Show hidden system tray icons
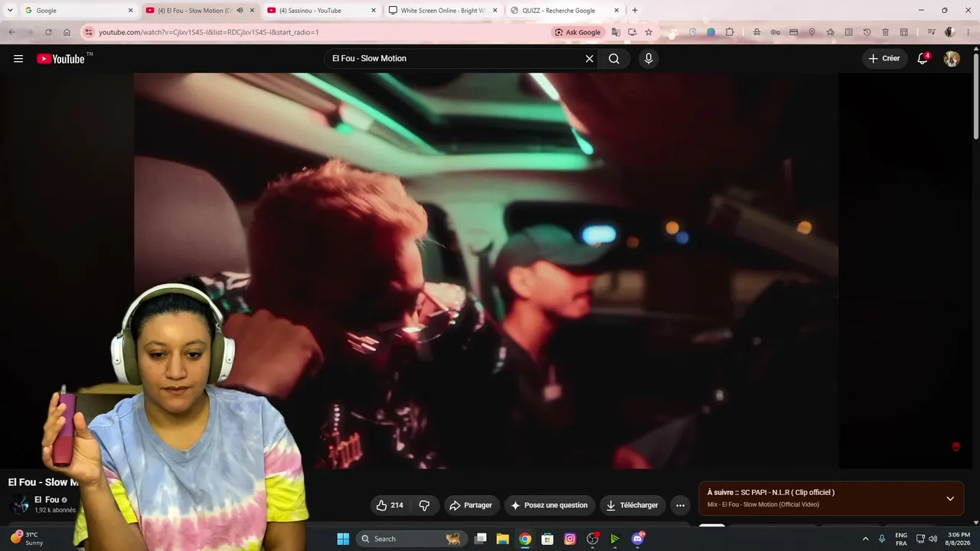The width and height of the screenshot is (980, 551). [x=866, y=539]
